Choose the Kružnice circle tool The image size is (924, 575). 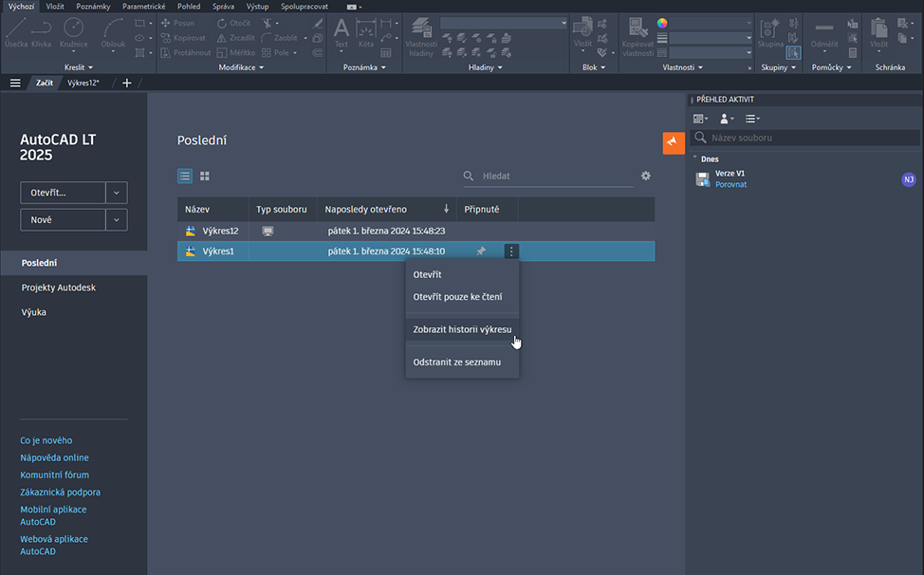pyautogui.click(x=74, y=32)
